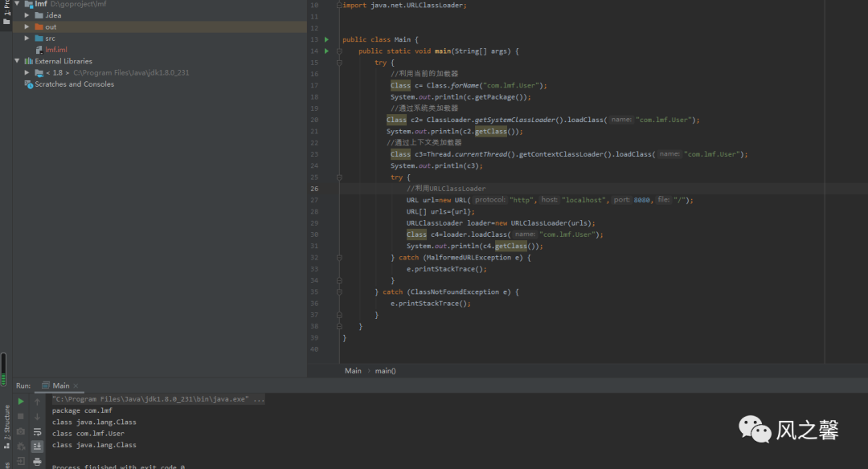Viewport: 868px width, 469px height.
Task: Click the .idea folder icon
Action: click(x=39, y=15)
